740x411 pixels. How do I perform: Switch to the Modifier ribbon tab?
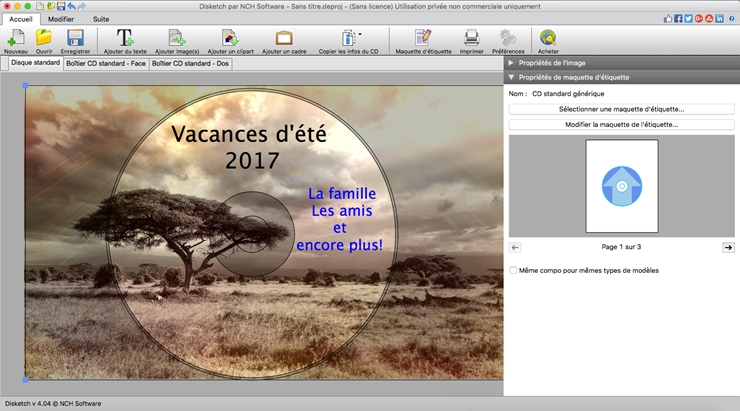[61, 19]
